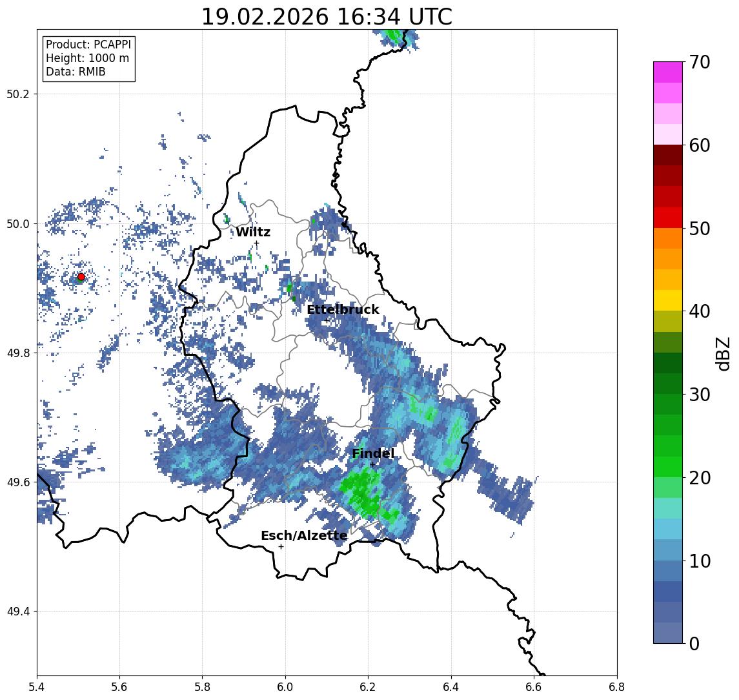Image resolution: width=739 pixels, height=700 pixels.
Task: Click the colorbar tick label 0
Action: click(694, 643)
